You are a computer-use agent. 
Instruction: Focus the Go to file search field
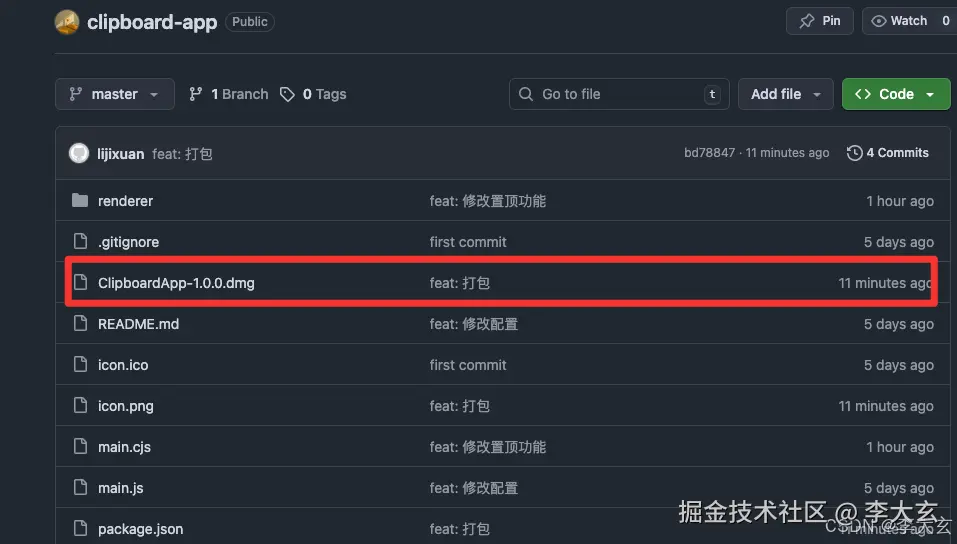click(618, 94)
